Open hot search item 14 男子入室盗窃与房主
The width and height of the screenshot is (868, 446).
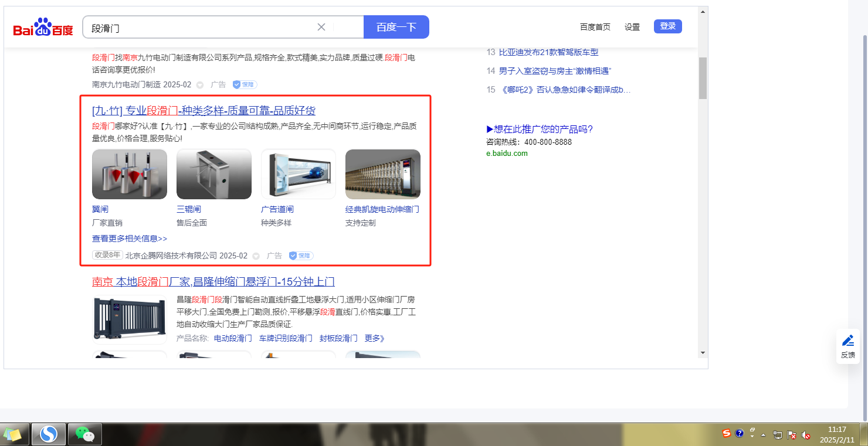(555, 71)
